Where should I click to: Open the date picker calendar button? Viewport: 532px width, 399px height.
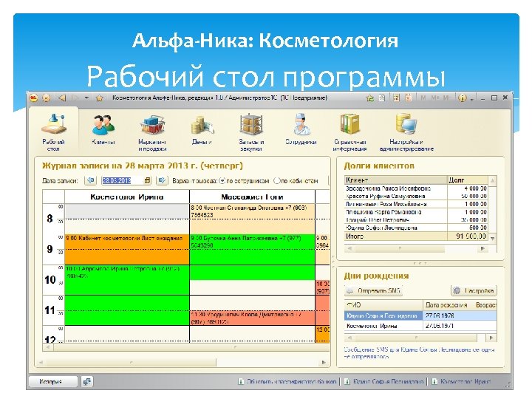click(x=147, y=180)
